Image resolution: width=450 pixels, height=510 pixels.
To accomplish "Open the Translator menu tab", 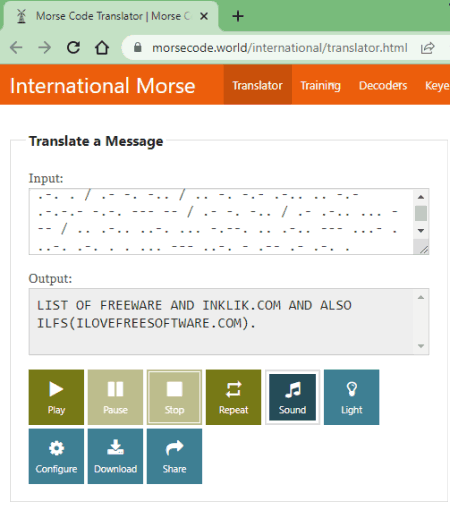I will coord(257,85).
